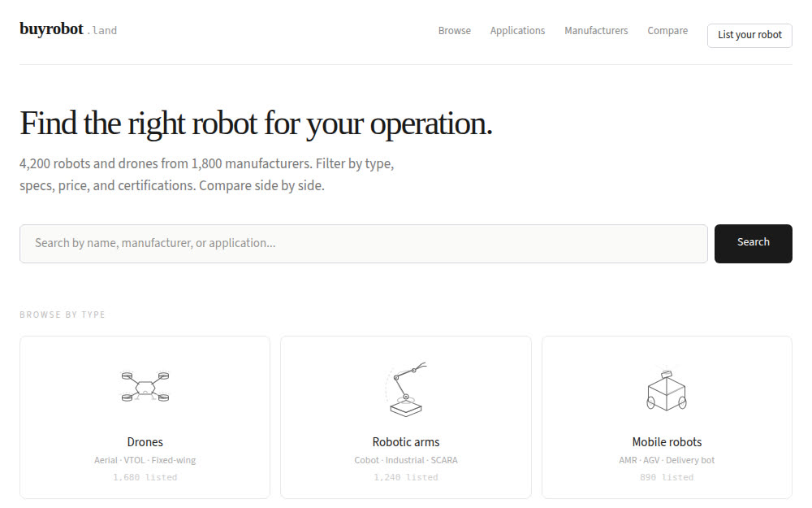Click the '4,200 robots and drones' description
This screenshot has width=812, height=508.
206,175
